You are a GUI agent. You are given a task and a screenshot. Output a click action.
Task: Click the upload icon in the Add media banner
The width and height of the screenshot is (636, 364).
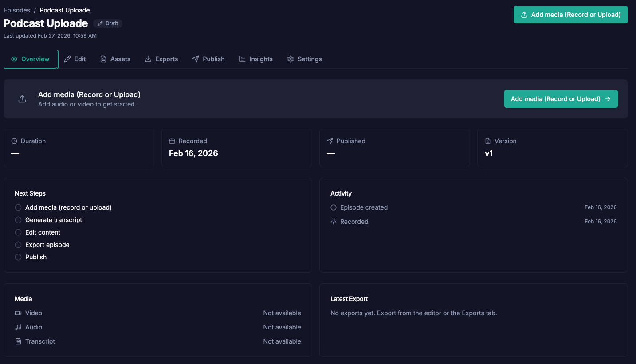pyautogui.click(x=22, y=98)
